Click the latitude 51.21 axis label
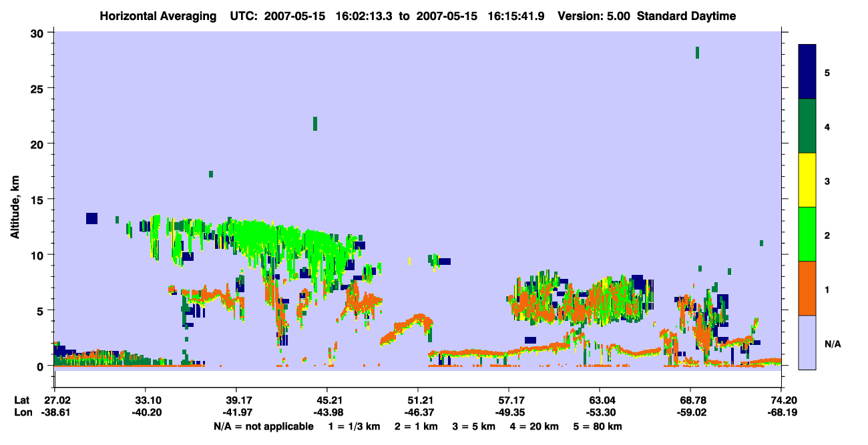The width and height of the screenshot is (868, 445). [x=418, y=400]
